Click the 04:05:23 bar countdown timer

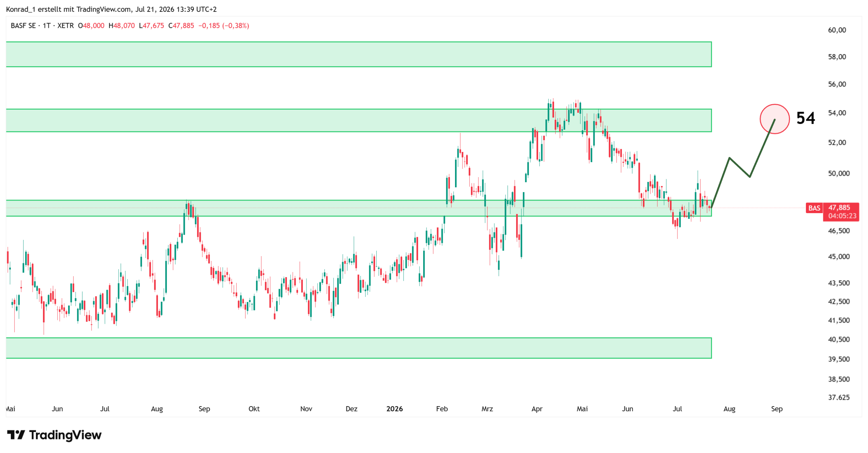pyautogui.click(x=842, y=216)
